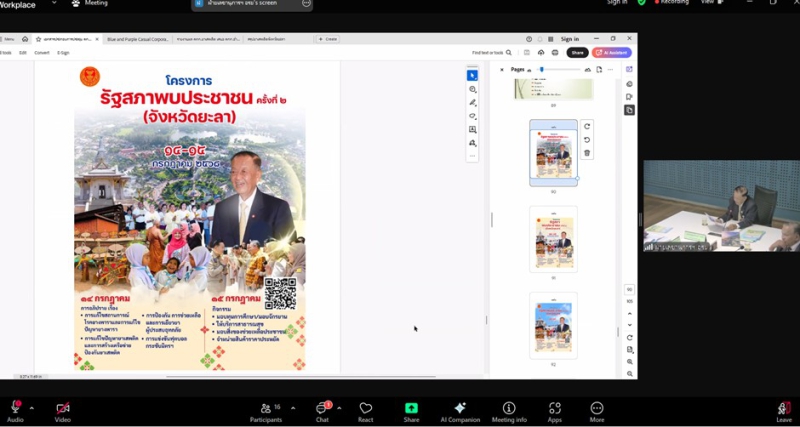Send a reaction with React button

click(366, 409)
